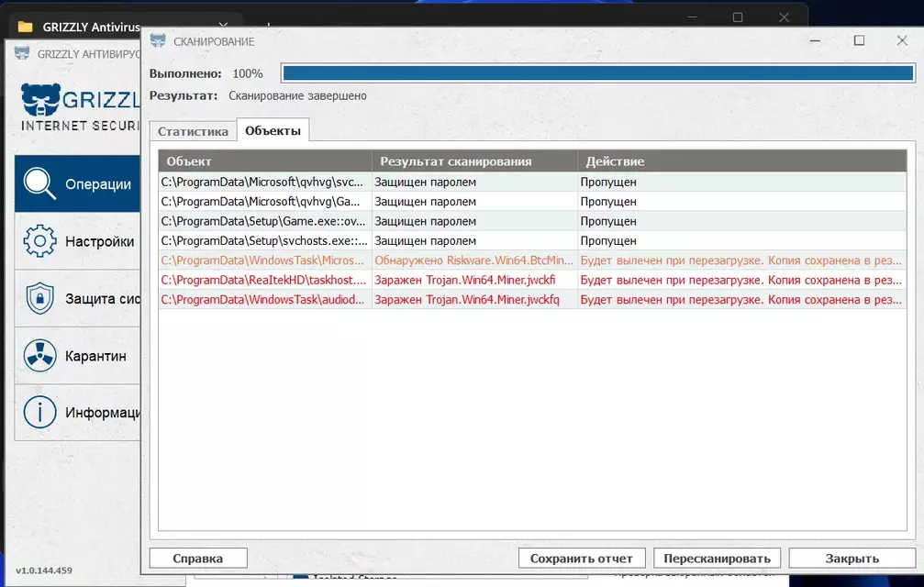924x587 pixels.
Task: Click the Закрыть button
Action: [x=852, y=559]
